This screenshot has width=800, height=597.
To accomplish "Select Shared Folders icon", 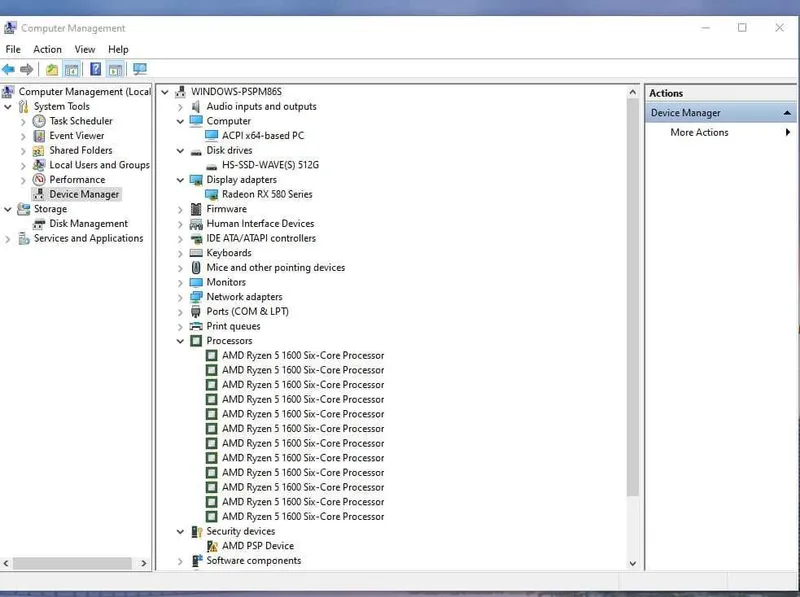I will 38,151.
